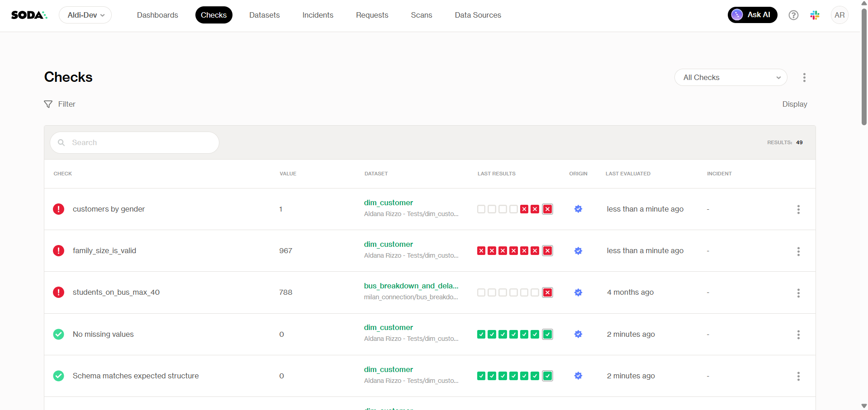Open the Display options

tap(794, 104)
